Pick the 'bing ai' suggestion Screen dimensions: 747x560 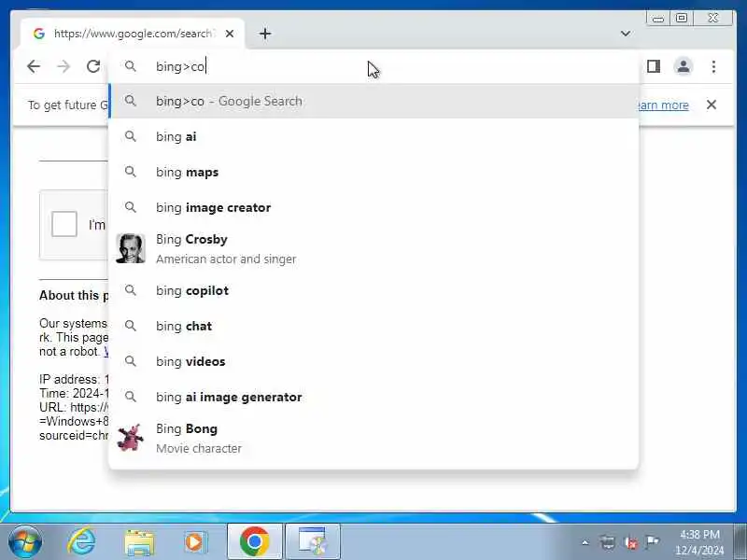(374, 136)
